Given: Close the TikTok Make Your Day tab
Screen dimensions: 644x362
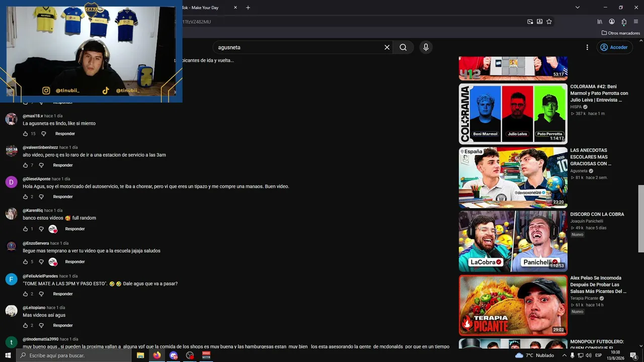Looking at the screenshot, I should click(235, 8).
